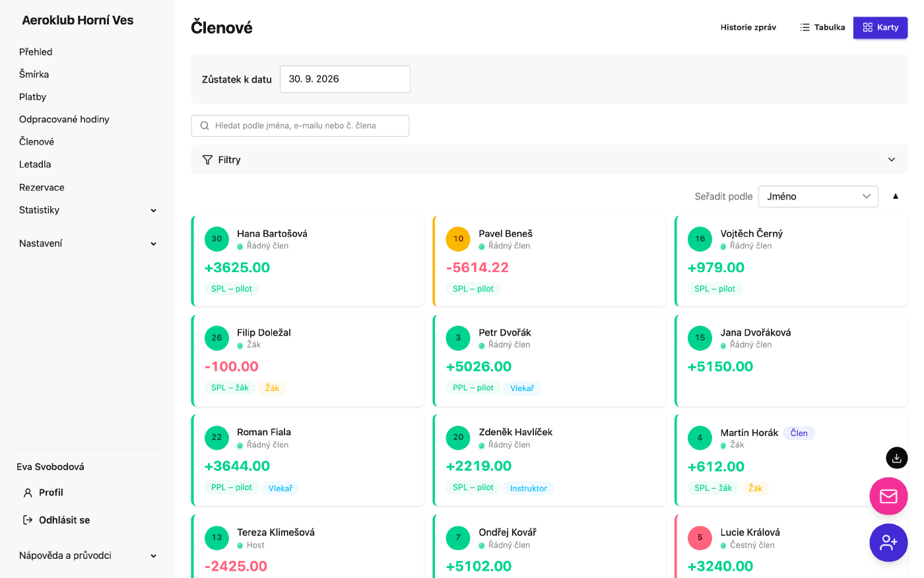Expand the Filtry panel chevron
The image size is (924, 578).
pos(892,160)
